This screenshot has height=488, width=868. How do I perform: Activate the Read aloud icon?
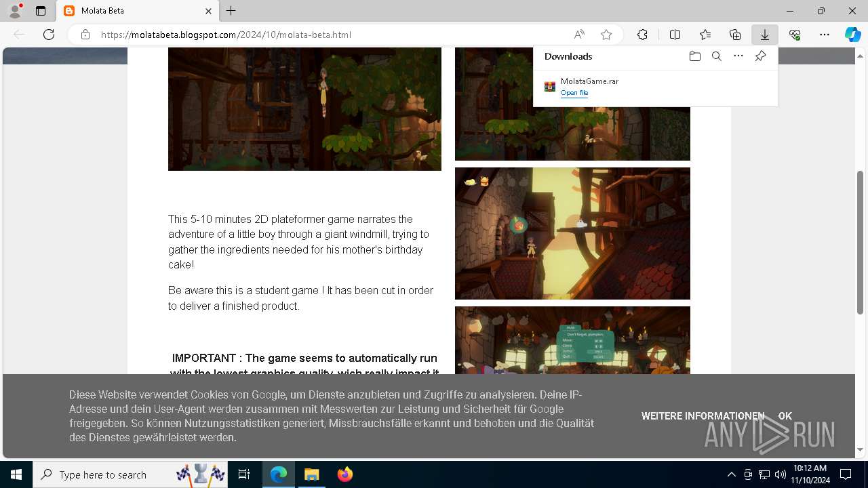pyautogui.click(x=579, y=35)
